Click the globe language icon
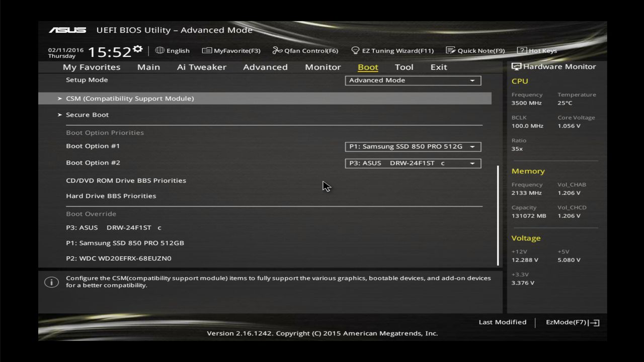The image size is (644, 362). click(x=160, y=50)
